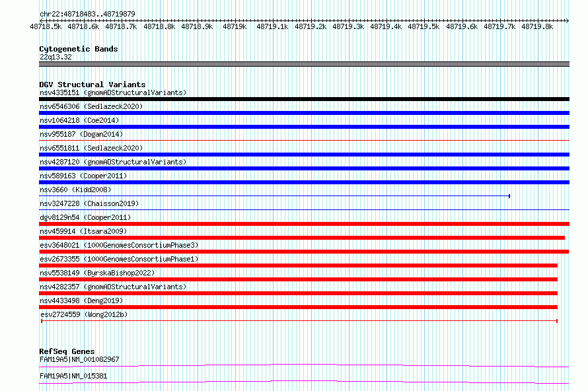The width and height of the screenshot is (588, 391).
Task: Click the thin red esv2724559 variant line
Action: point(299,321)
